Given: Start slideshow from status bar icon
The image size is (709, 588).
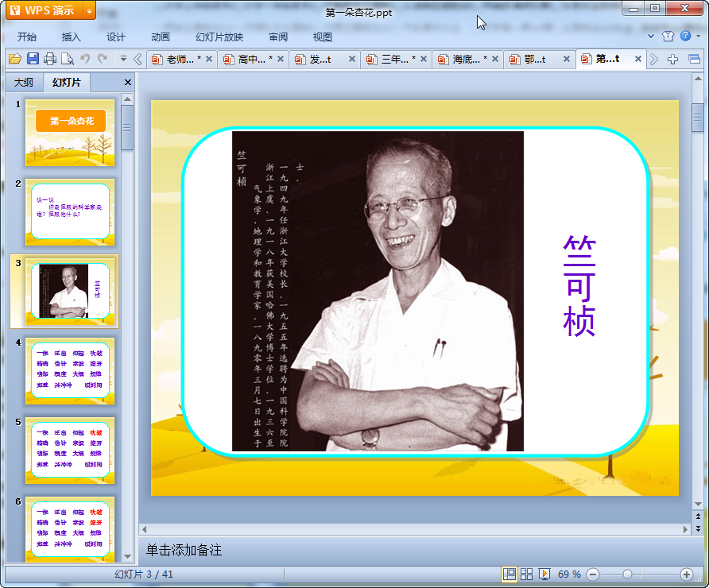Looking at the screenshot, I should click(544, 574).
